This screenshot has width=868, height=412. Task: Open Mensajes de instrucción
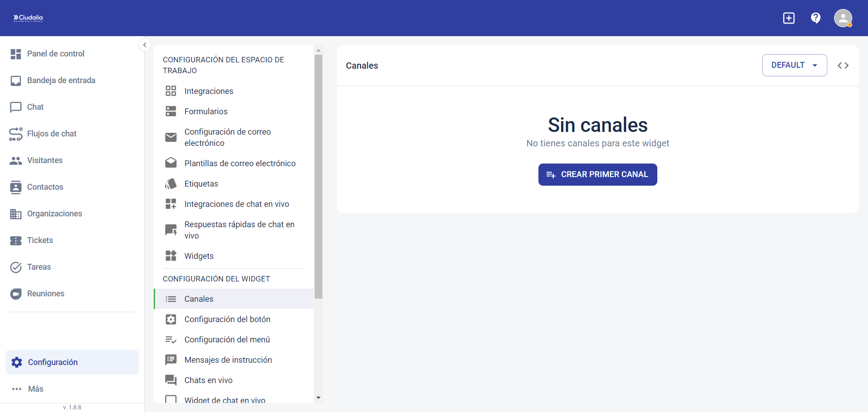pos(228,360)
